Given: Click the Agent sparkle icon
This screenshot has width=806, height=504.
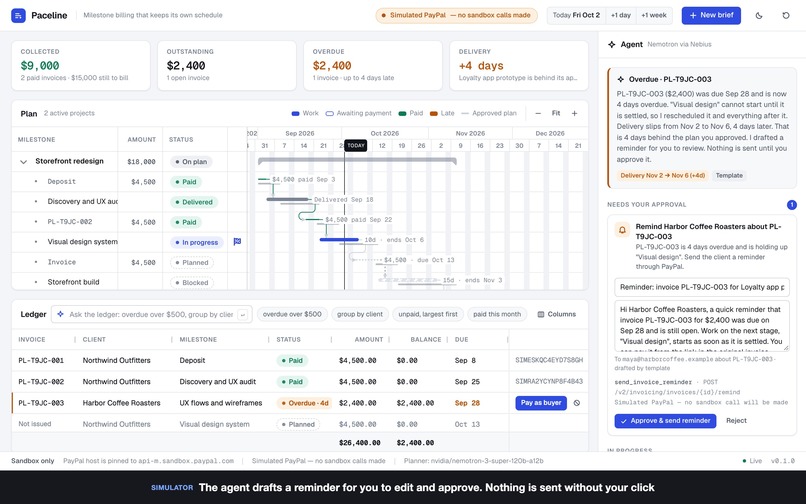Looking at the screenshot, I should click(612, 44).
